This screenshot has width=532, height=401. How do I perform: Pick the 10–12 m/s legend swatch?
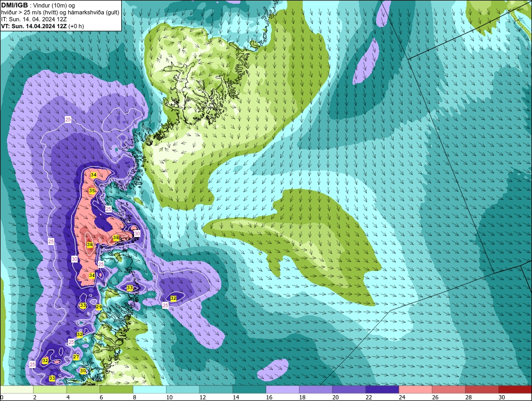point(183,389)
